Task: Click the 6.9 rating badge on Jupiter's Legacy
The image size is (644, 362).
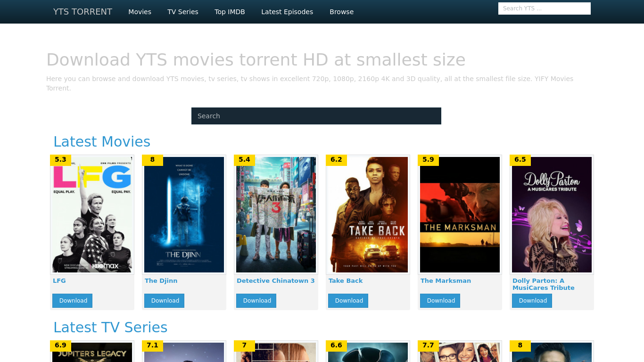Action: (61, 346)
